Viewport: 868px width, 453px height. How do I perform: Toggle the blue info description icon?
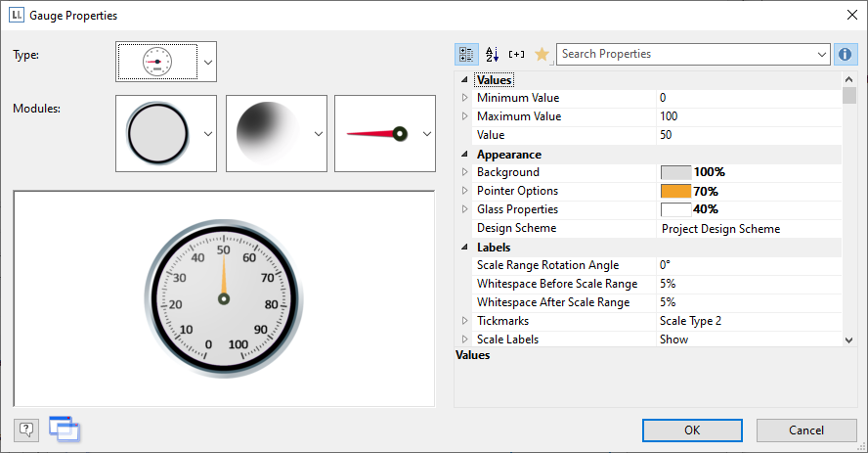tap(846, 55)
